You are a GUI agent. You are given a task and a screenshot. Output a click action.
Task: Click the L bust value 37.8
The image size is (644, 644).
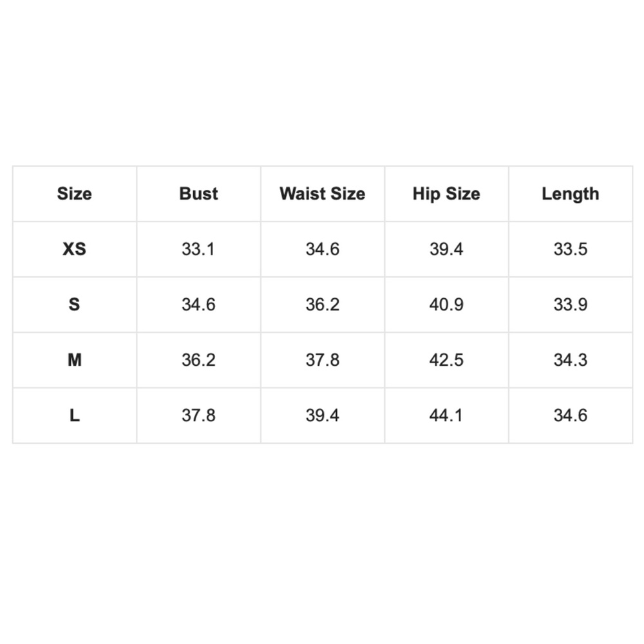[198, 415]
